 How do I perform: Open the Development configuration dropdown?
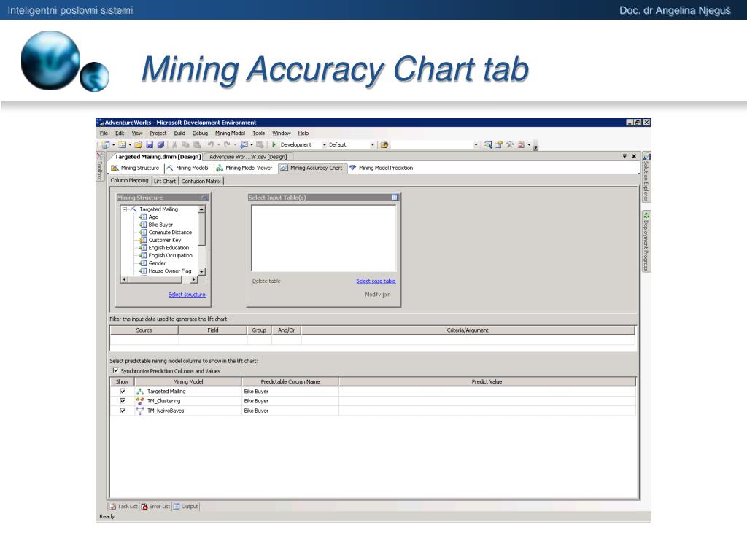(x=325, y=145)
